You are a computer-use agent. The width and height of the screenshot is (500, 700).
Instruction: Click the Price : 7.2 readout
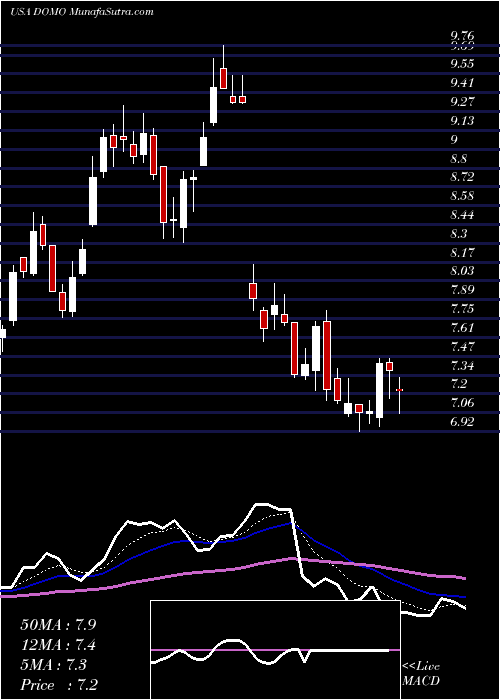pos(59,685)
